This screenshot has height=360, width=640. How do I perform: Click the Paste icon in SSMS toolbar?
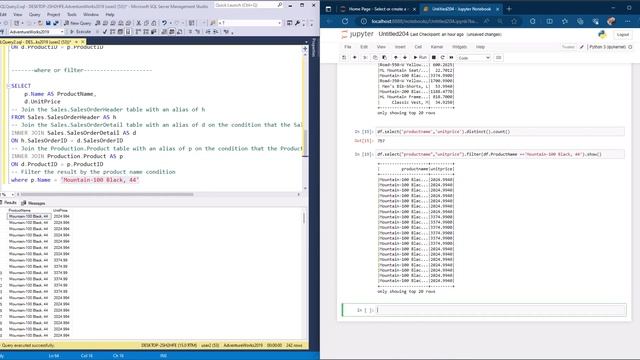[x=154, y=23]
